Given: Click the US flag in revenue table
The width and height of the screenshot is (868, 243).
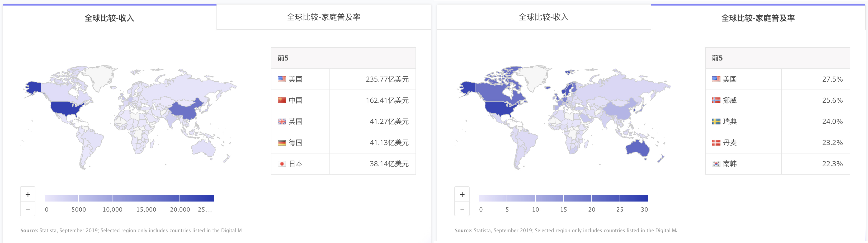Looking at the screenshot, I should click(282, 79).
